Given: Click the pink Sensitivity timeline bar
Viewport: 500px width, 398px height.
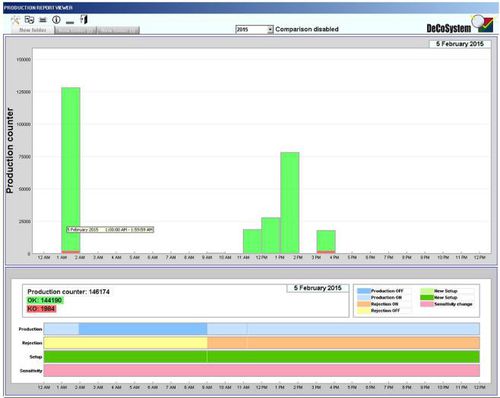Looking at the screenshot, I should [262, 370].
